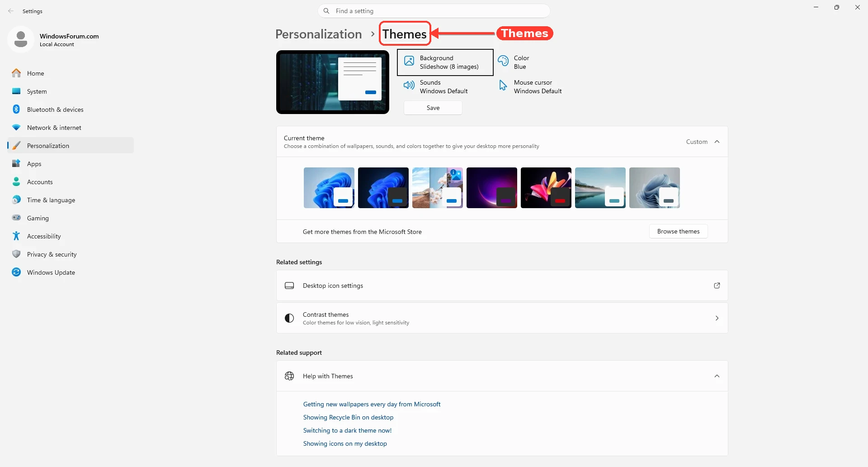Select the Sunrise lake theme thumbnail

(x=600, y=188)
